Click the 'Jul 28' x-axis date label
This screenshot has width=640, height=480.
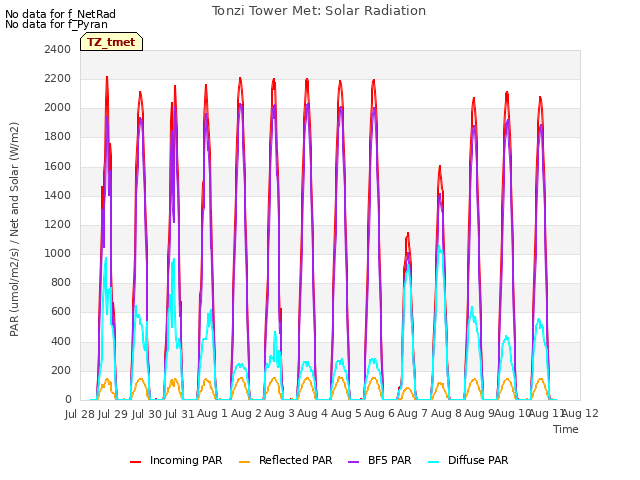click(80, 414)
